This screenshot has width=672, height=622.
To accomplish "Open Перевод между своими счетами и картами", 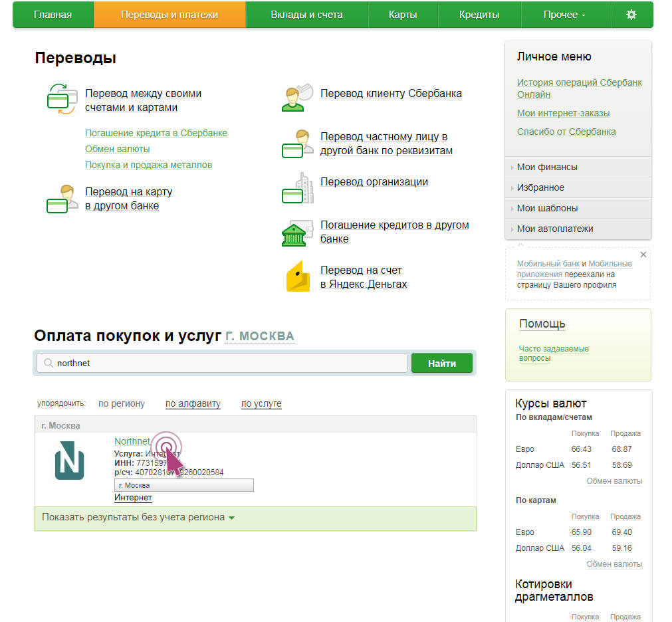I will point(143,100).
